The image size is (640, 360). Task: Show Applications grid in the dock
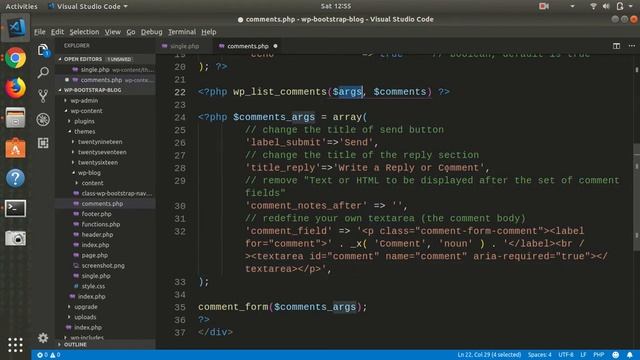pyautogui.click(x=16, y=345)
